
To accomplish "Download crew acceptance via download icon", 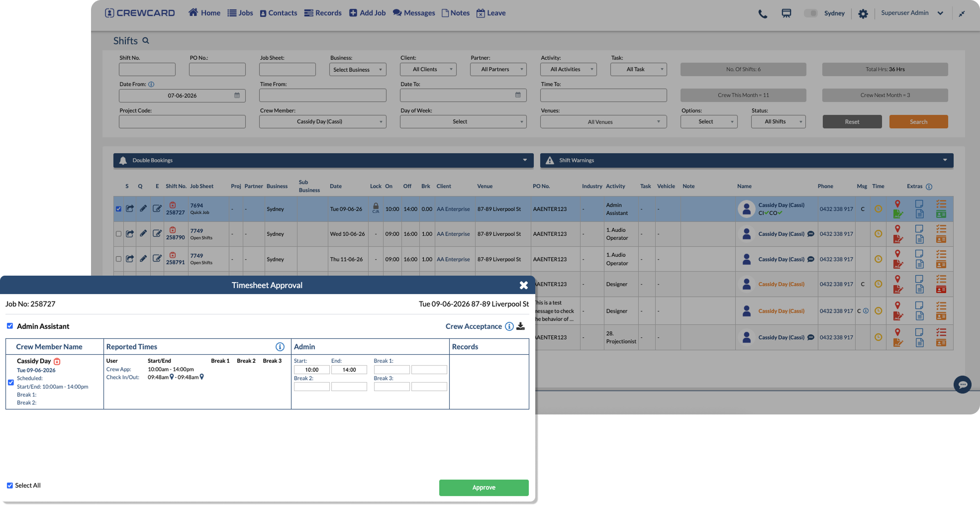I will [x=521, y=326].
